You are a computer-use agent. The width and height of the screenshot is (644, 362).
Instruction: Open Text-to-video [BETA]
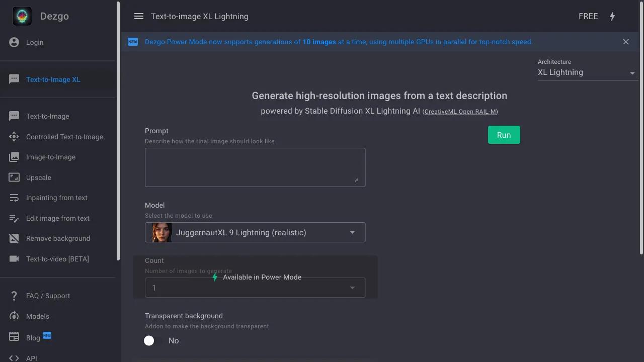pos(57,259)
